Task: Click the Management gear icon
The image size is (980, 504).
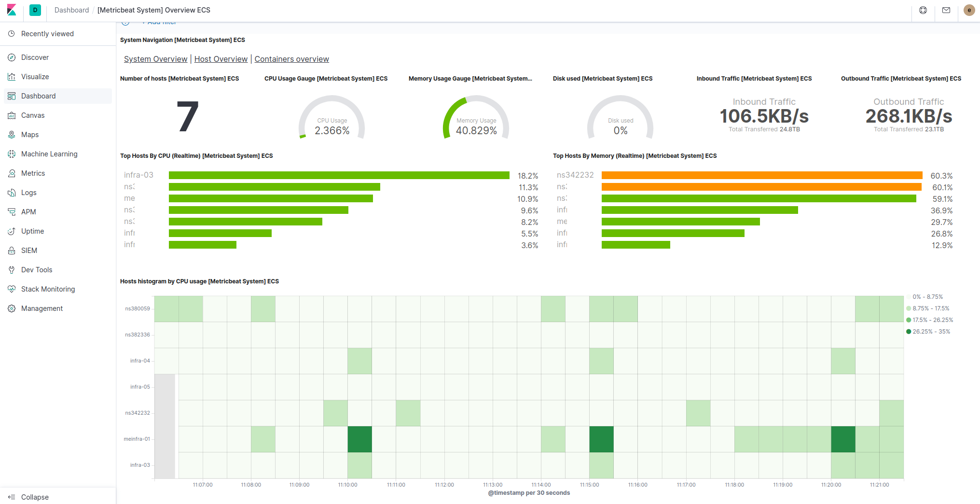Action: (x=12, y=308)
